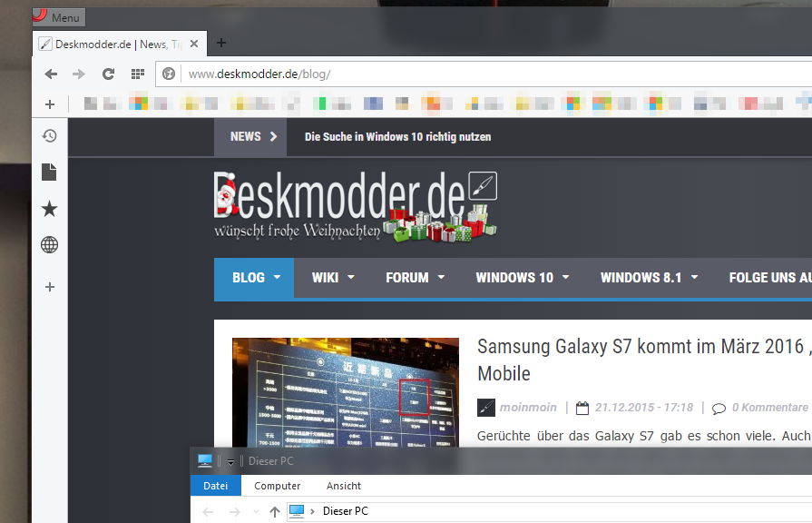Click the author avatar beside moinmoin
This screenshot has width=812, height=523.
pos(486,408)
